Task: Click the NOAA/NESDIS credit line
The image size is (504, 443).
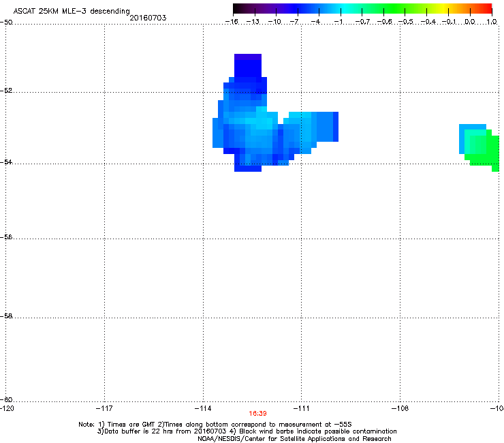Action: pyautogui.click(x=294, y=439)
